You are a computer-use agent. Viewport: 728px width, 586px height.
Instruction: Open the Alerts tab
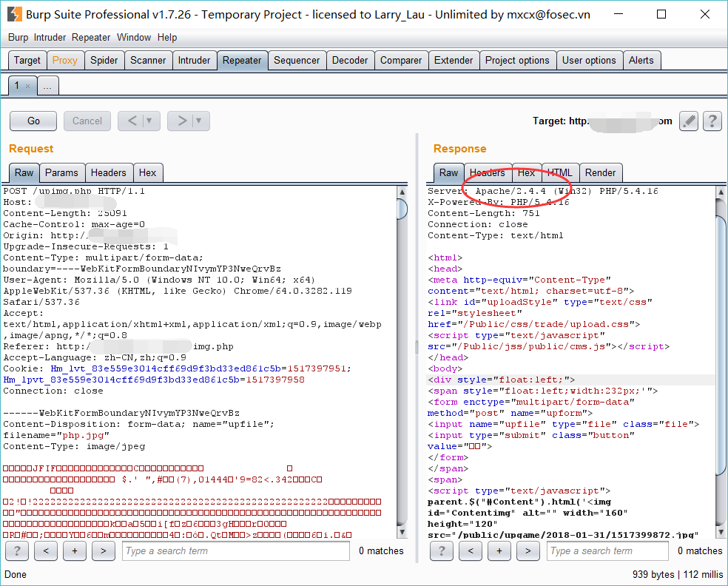pyautogui.click(x=641, y=61)
